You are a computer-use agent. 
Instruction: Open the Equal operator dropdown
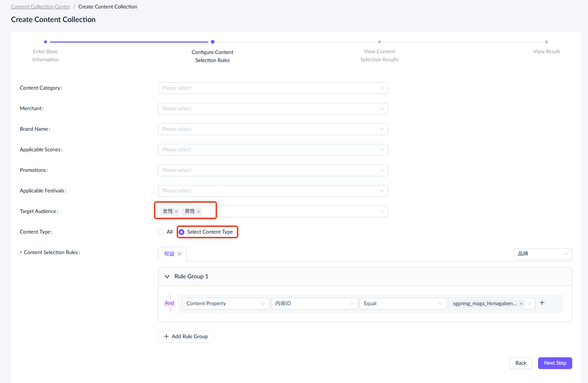click(x=403, y=304)
